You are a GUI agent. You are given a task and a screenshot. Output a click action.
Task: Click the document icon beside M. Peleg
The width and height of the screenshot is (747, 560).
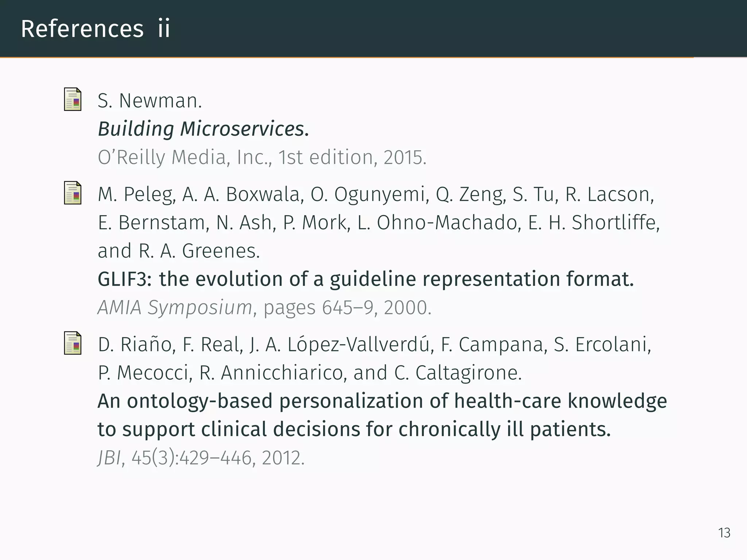(x=73, y=192)
